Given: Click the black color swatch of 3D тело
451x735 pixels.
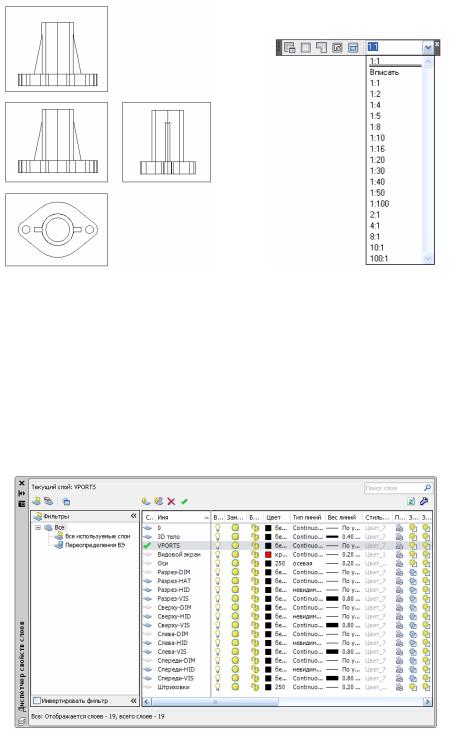Looking at the screenshot, I should pos(268,536).
